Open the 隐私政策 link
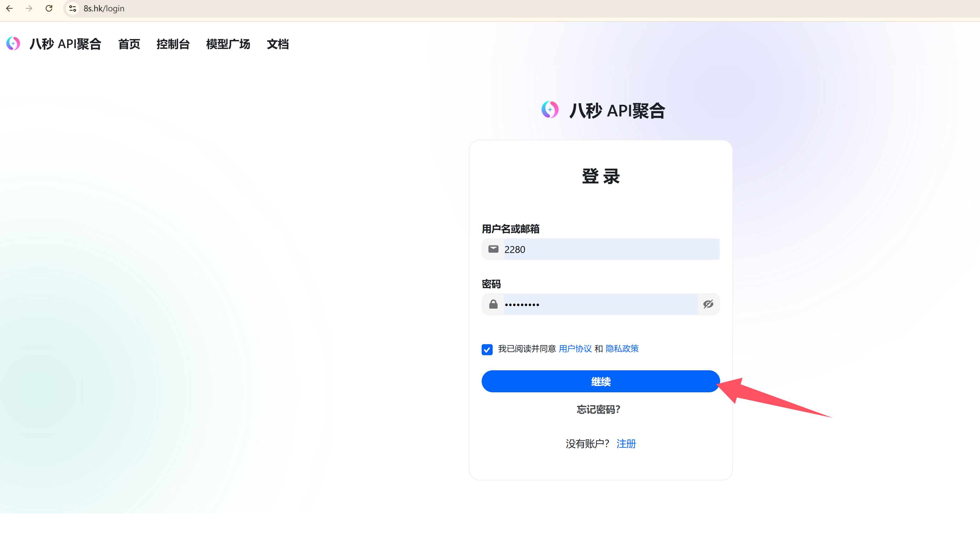Image resolution: width=980 pixels, height=560 pixels. point(622,349)
